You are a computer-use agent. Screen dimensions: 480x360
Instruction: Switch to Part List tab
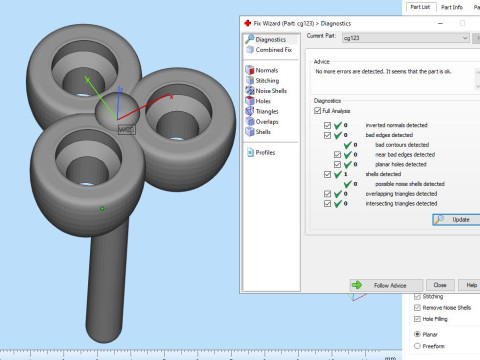420,7
